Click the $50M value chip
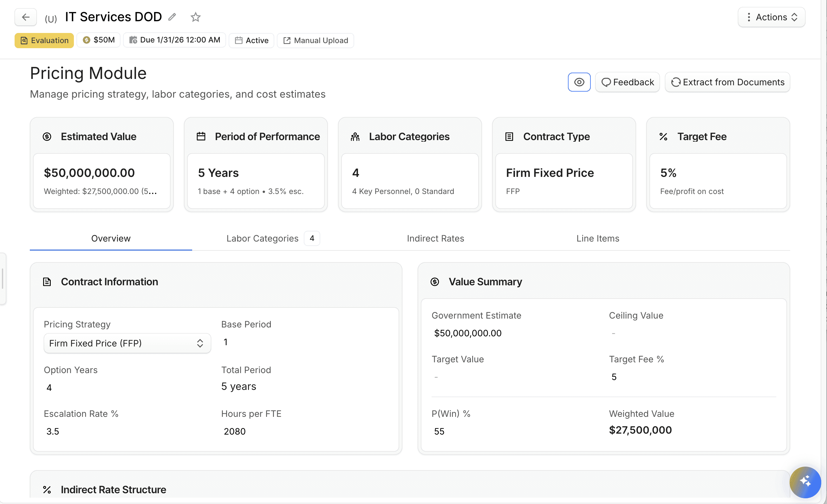This screenshot has height=504, width=827. [x=98, y=40]
